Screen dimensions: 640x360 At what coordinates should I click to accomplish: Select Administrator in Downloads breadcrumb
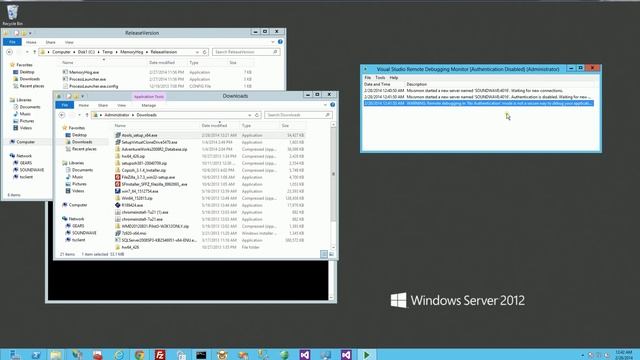117,115
